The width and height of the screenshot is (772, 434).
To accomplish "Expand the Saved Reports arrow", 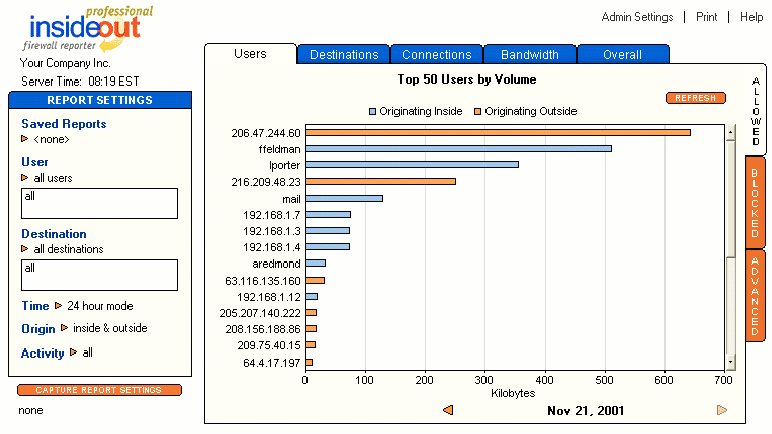I will pyautogui.click(x=26, y=139).
